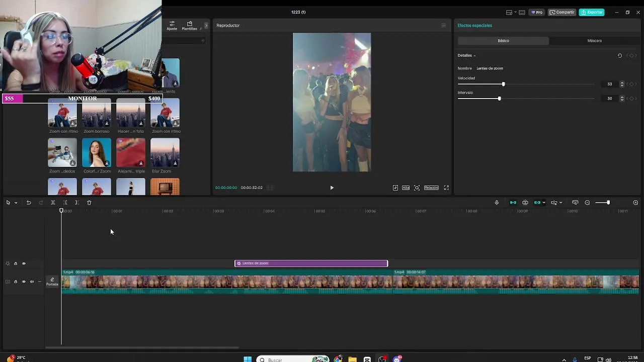This screenshot has height=362, width=644.
Task: Add keyframe in Detalles header row
Action: click(x=632, y=56)
